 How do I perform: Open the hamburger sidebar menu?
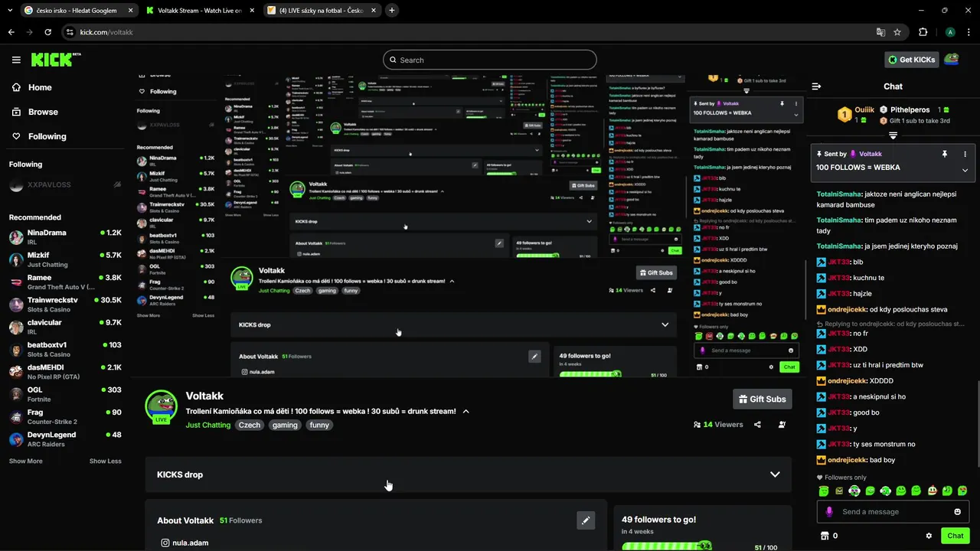16,60
